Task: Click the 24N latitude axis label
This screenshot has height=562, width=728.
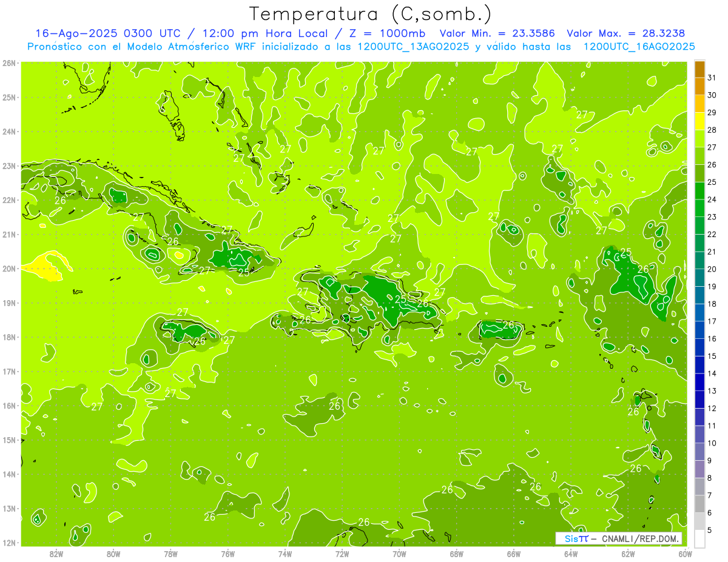Action: pos(9,132)
